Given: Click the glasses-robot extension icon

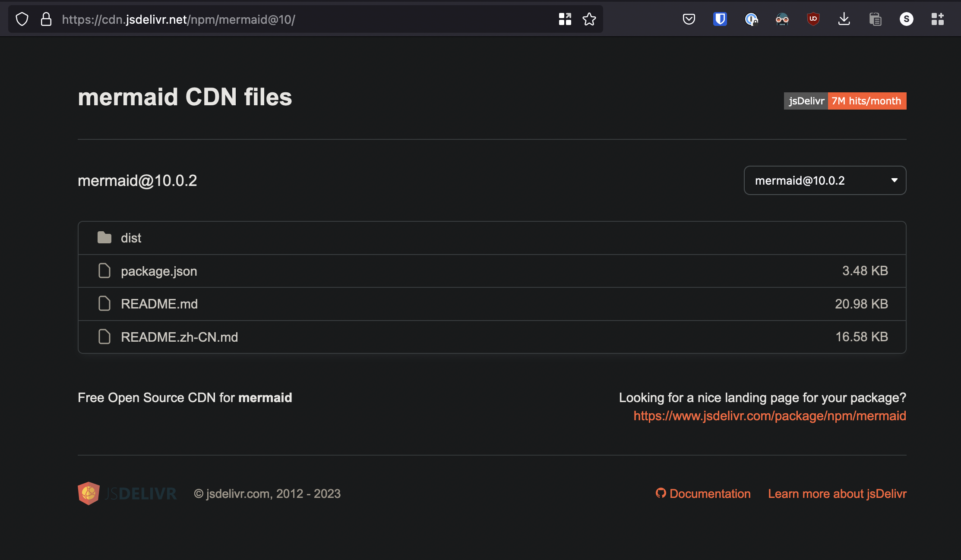Looking at the screenshot, I should tap(782, 19).
